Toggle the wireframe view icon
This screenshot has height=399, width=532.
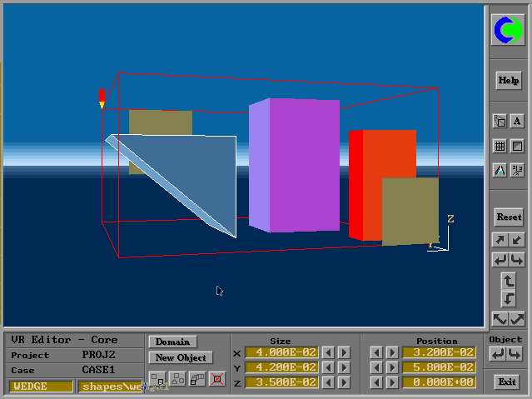pyautogui.click(x=517, y=146)
